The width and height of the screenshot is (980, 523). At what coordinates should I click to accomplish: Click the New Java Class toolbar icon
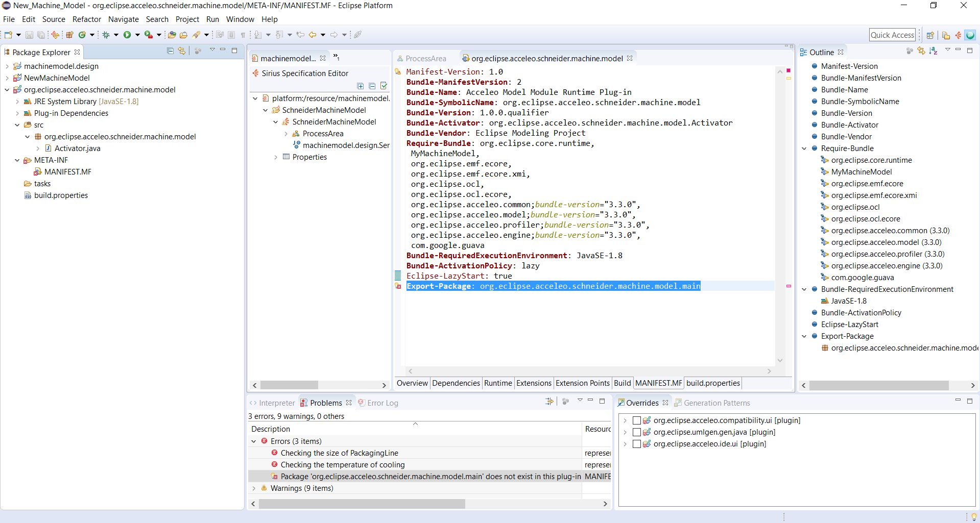(x=82, y=35)
